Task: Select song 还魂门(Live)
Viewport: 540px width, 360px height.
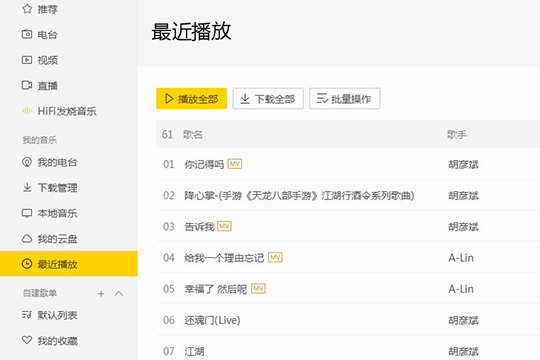Action: pyautogui.click(x=212, y=320)
